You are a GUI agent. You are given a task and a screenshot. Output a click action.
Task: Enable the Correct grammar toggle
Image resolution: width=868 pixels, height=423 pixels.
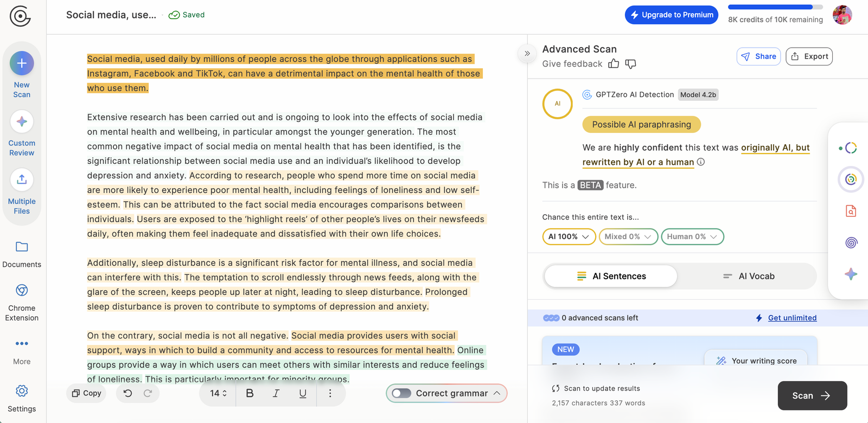coord(401,393)
